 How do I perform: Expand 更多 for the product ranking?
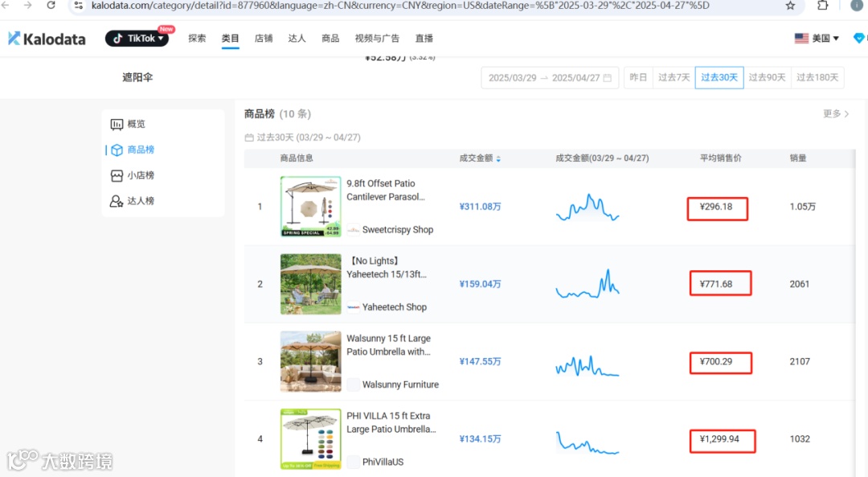click(x=836, y=113)
